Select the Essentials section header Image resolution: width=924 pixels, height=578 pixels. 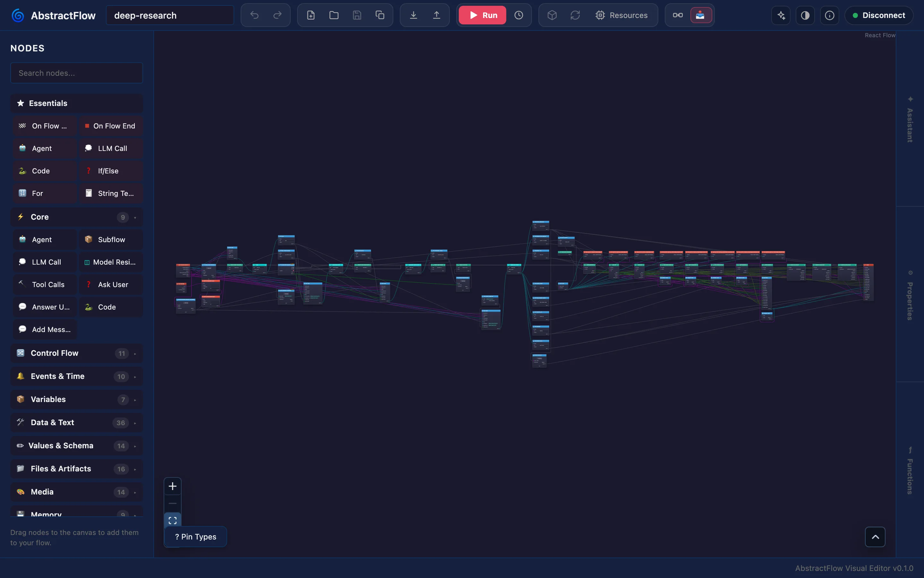(x=77, y=103)
